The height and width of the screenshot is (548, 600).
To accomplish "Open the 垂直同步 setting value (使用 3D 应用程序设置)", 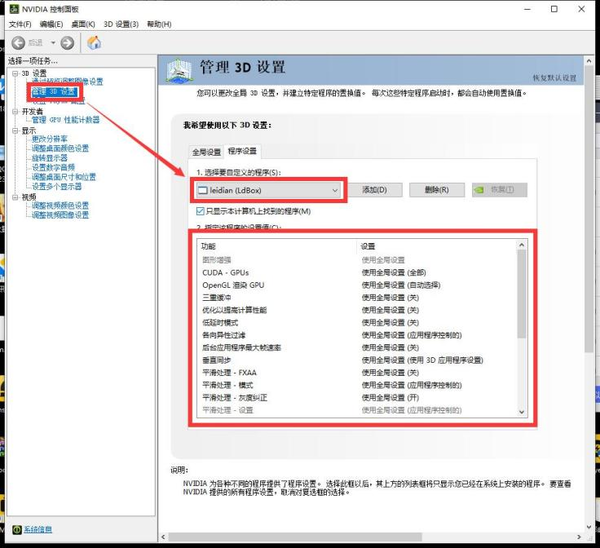I will [x=422, y=360].
